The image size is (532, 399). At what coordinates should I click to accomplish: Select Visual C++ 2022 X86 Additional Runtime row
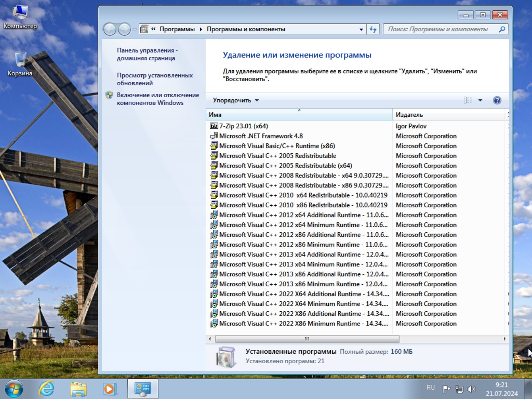tap(357, 313)
